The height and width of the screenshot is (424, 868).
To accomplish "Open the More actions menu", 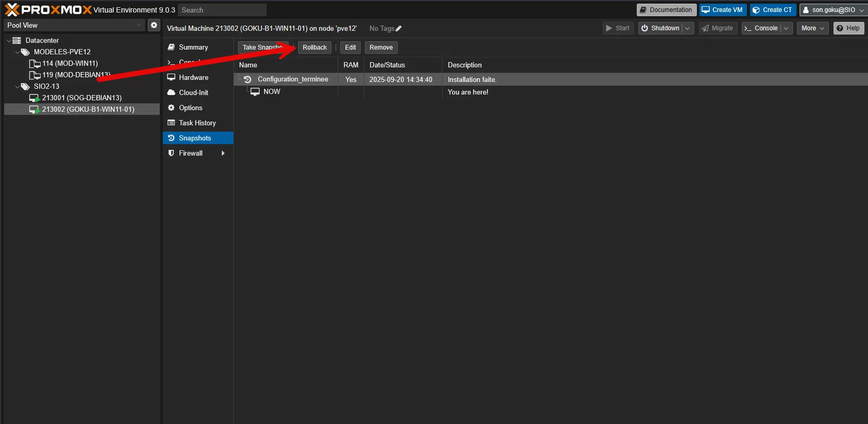I will pos(812,28).
